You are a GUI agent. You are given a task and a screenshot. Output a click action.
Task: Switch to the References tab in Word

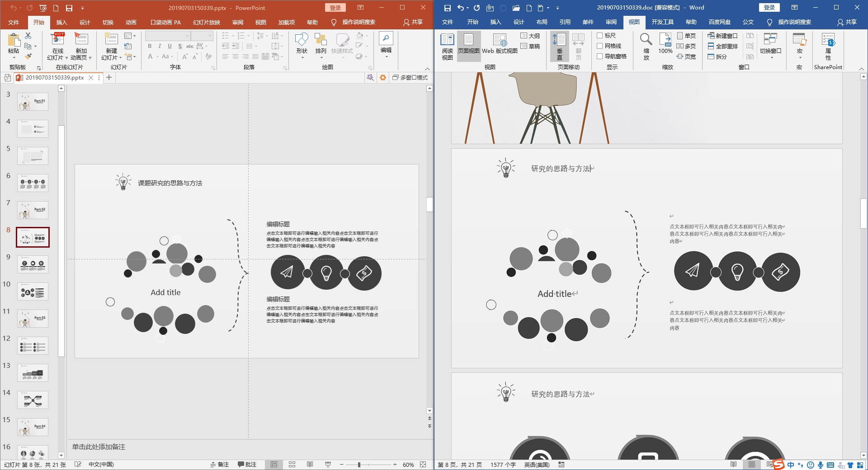(565, 22)
